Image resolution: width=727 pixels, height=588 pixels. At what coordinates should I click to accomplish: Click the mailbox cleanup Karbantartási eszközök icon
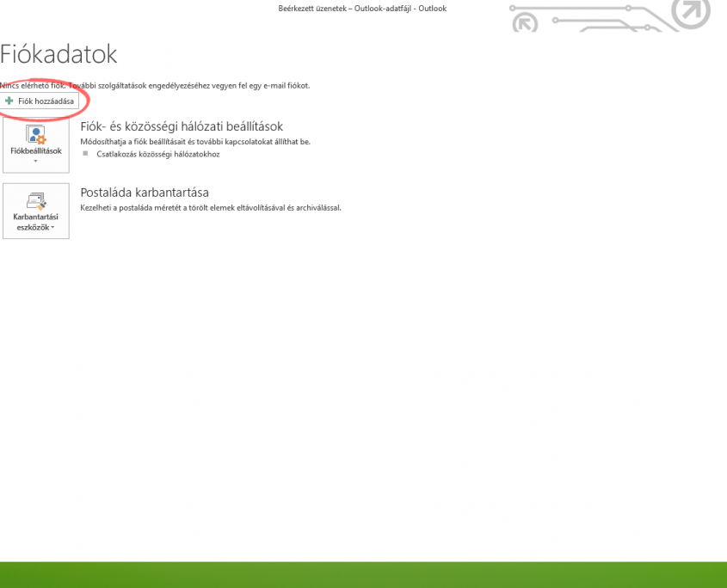coord(36,200)
